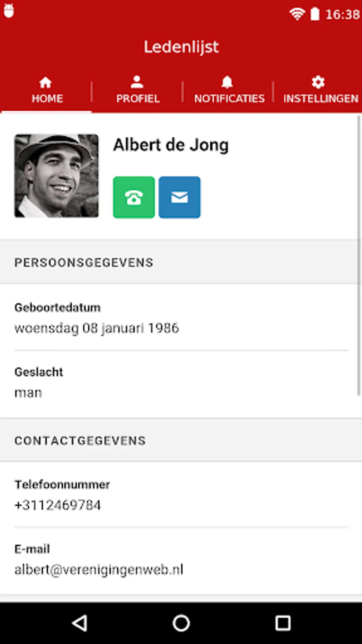The height and width of the screenshot is (644, 362).
Task: Switch to the PROFIEL tab label
Action: [138, 99]
